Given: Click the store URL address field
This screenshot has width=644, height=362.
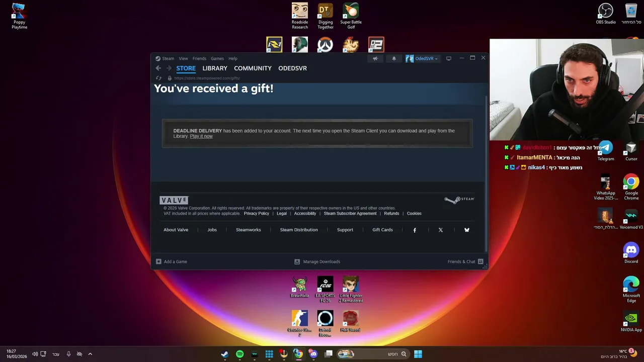Looking at the screenshot, I should [207, 78].
